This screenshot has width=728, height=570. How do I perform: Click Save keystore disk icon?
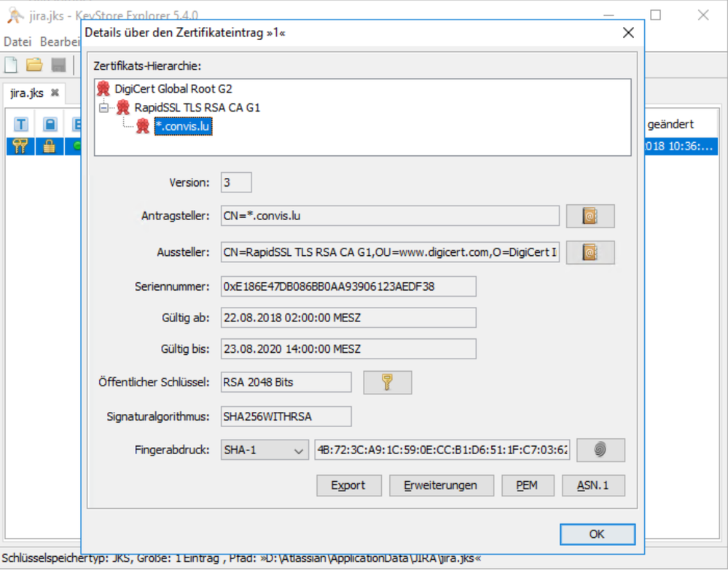coord(58,65)
